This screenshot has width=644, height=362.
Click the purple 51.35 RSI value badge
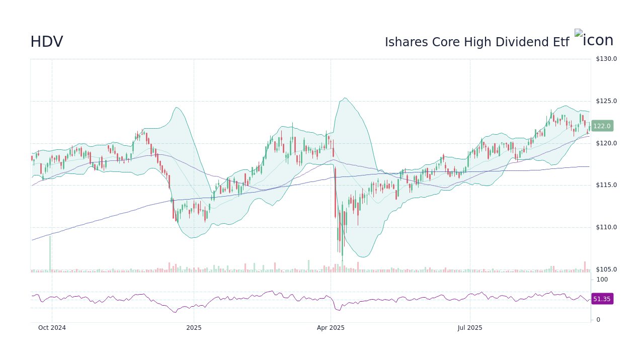click(602, 299)
